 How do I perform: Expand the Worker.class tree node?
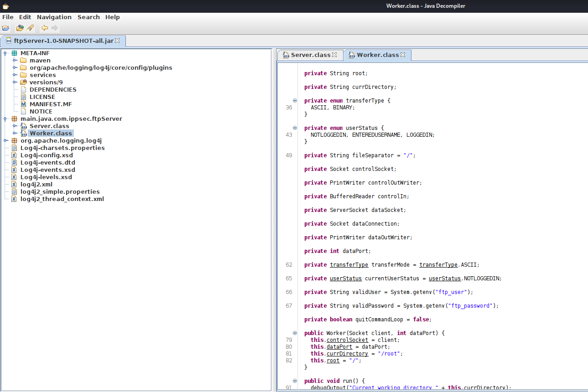(15, 133)
